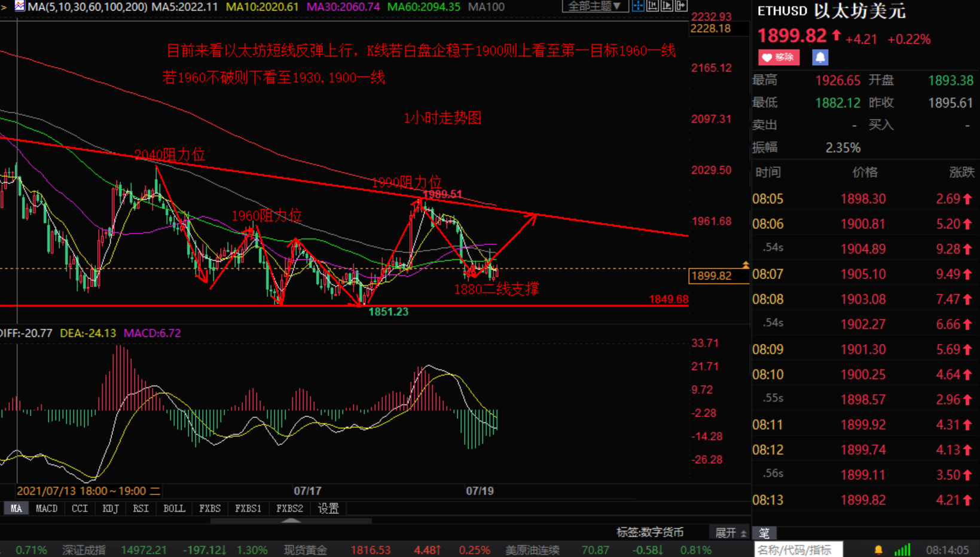Click the ETHUSD 以太坊美元 title
Screen dimensions: 980x557
point(832,11)
